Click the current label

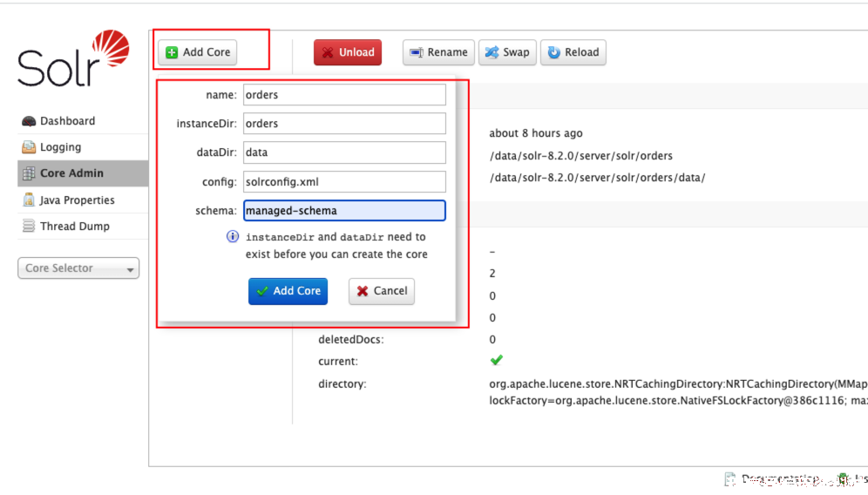(338, 362)
